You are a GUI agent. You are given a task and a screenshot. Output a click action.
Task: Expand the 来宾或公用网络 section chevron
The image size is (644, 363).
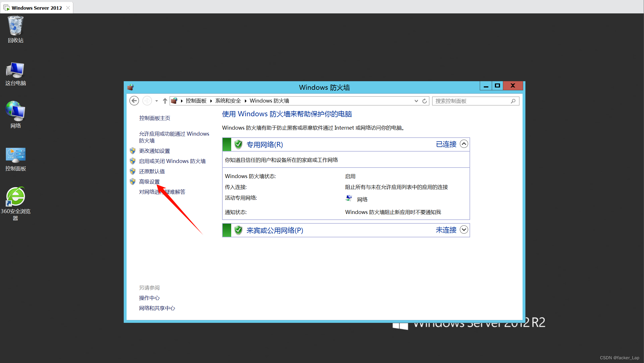(464, 230)
